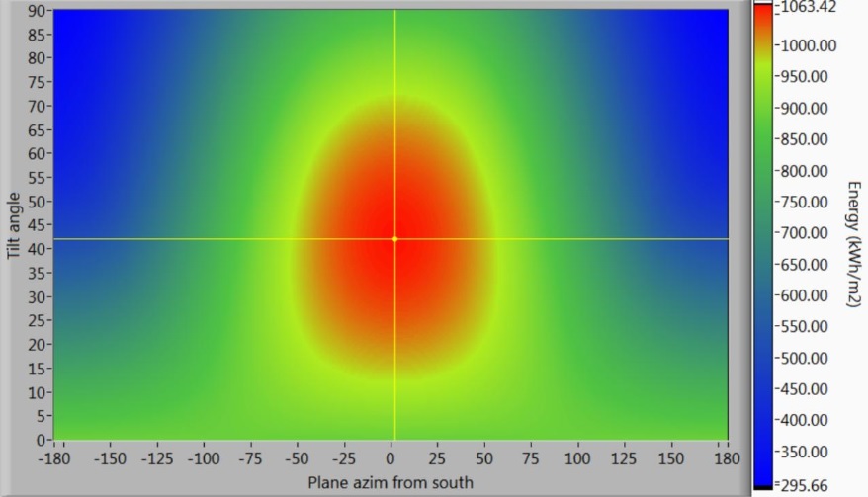This screenshot has width=868, height=497.
Task: Click the -75 azimuth axis label
Action: (x=250, y=458)
